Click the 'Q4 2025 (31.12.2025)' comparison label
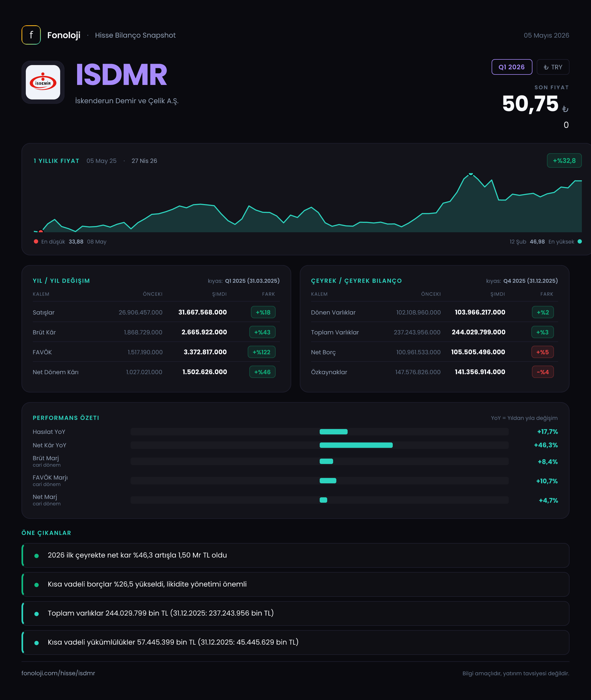This screenshot has height=700, width=591. (x=531, y=281)
